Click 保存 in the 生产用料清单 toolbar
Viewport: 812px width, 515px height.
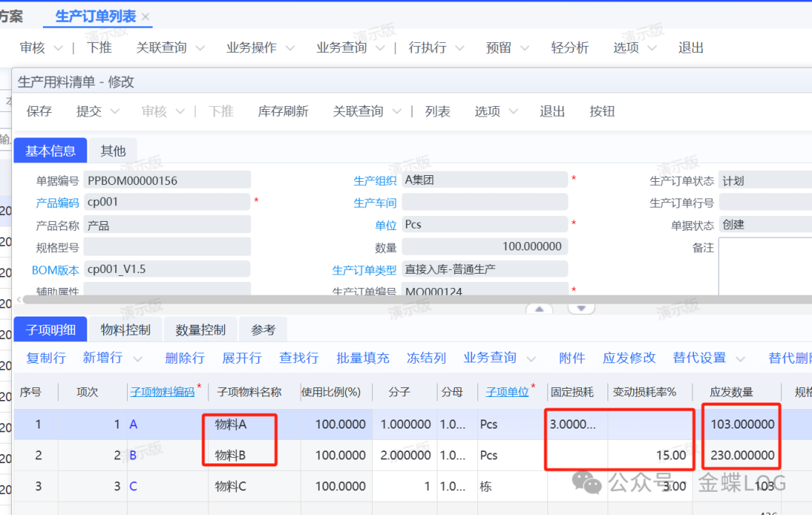tap(39, 111)
